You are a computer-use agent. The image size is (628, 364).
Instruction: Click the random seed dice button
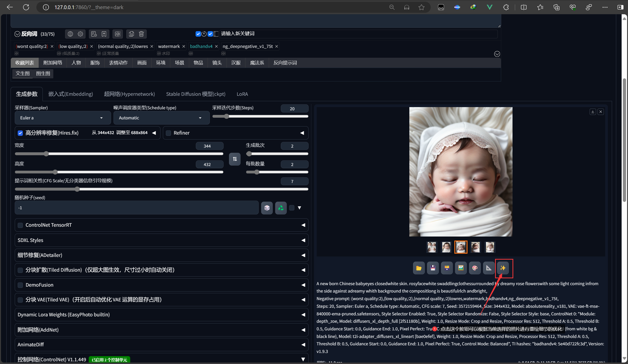tap(267, 208)
